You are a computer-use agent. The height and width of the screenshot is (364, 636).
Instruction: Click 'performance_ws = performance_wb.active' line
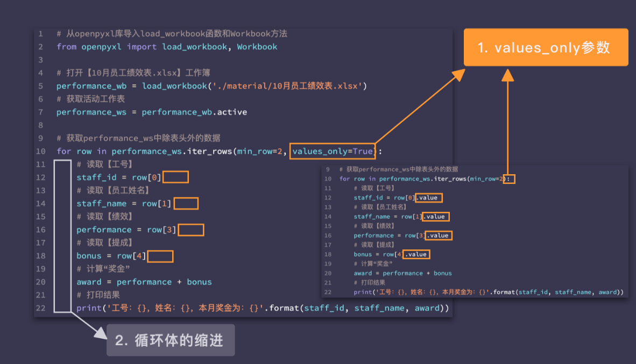pos(152,112)
